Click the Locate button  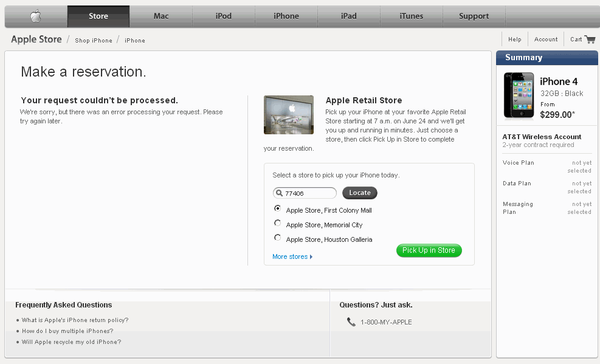click(360, 193)
